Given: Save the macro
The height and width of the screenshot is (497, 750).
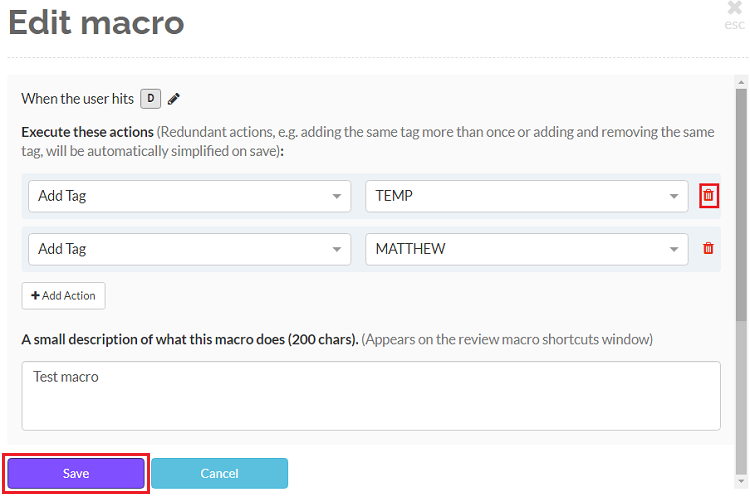Looking at the screenshot, I should pos(77,474).
